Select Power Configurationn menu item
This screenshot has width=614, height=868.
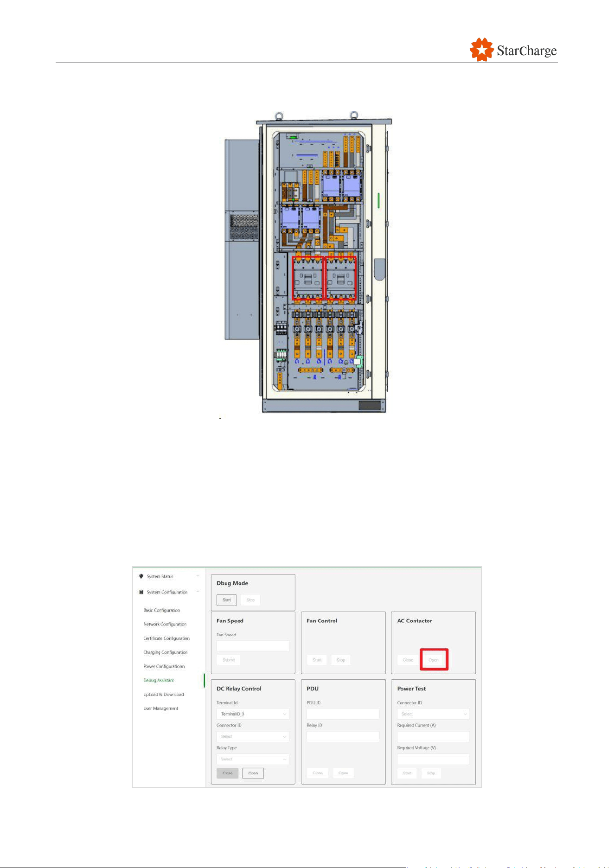[164, 666]
